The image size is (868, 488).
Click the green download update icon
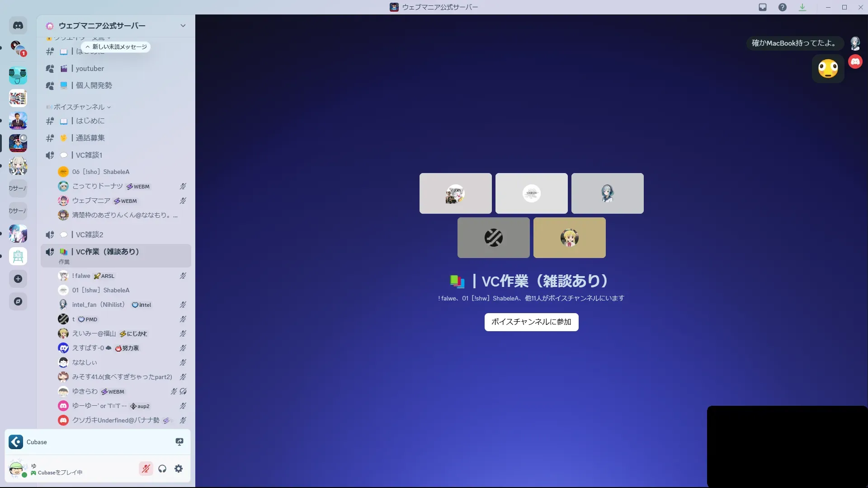click(x=802, y=7)
